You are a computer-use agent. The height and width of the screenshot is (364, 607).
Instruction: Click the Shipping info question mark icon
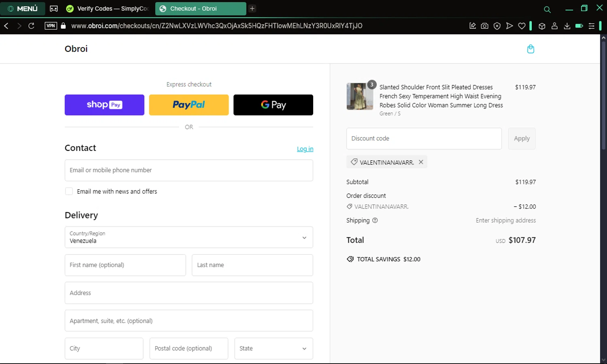(x=375, y=220)
